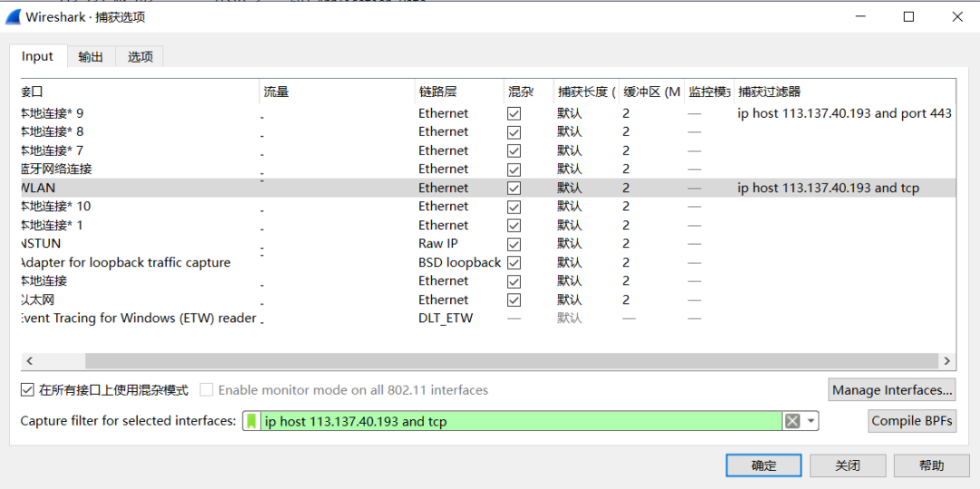980x489 pixels.
Task: Toggle promiscuous checkbox for 本地连接* 7
Action: pos(514,152)
